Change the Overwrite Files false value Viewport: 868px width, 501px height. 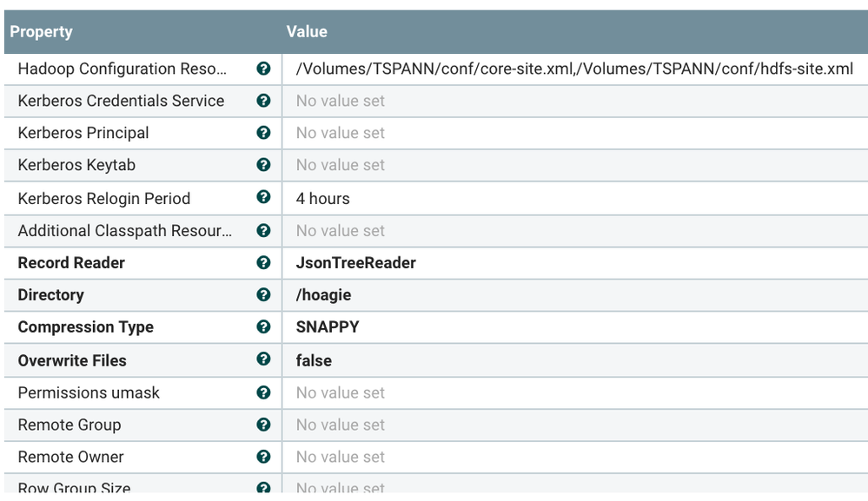[314, 360]
